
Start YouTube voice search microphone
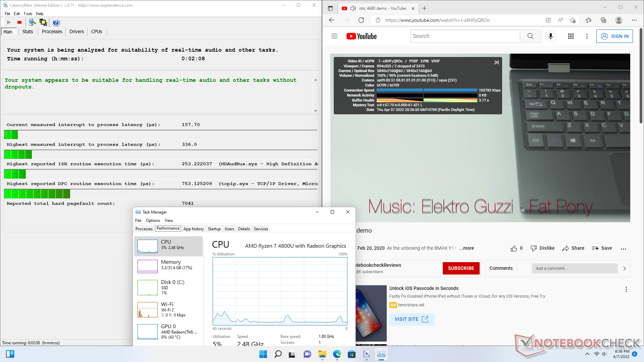click(550, 36)
